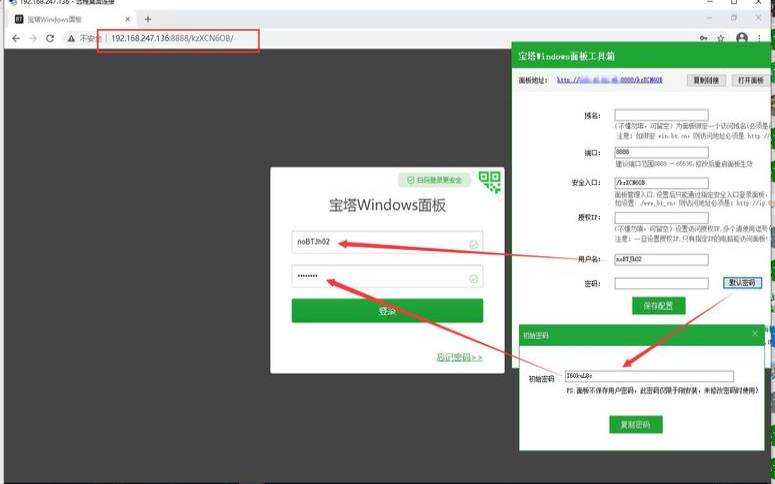Minimize the Chrome browser window
Screen dimensions: 775x484
click(x=710, y=18)
